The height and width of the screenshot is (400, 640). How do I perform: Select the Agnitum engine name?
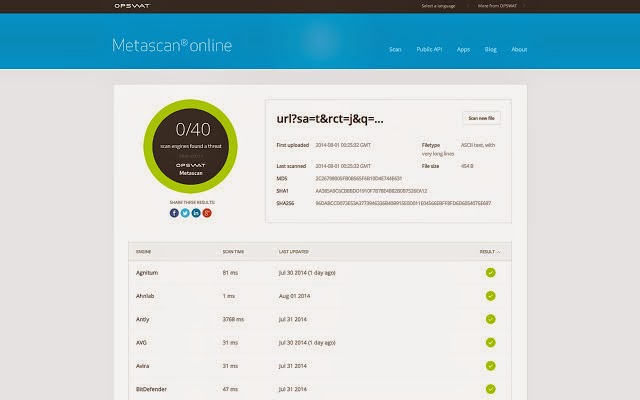click(x=147, y=273)
